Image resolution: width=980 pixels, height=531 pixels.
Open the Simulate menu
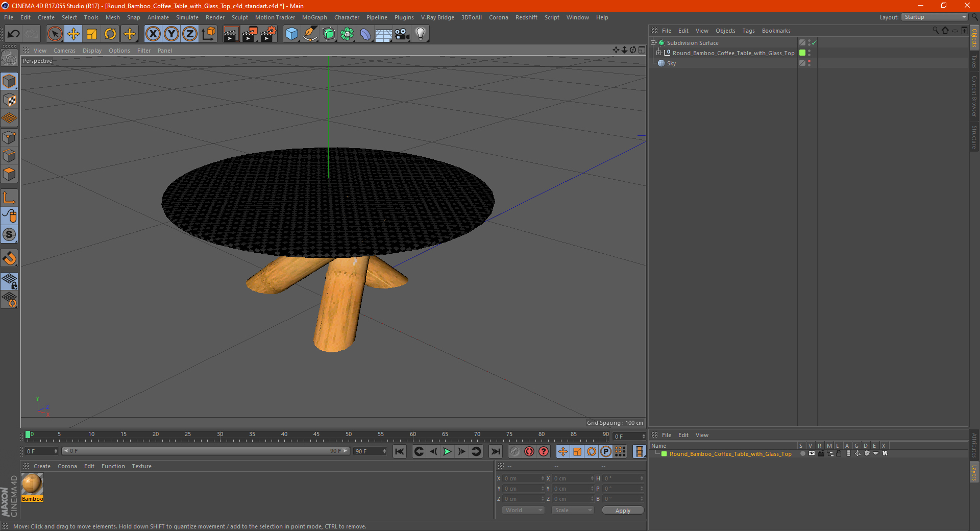pos(187,17)
